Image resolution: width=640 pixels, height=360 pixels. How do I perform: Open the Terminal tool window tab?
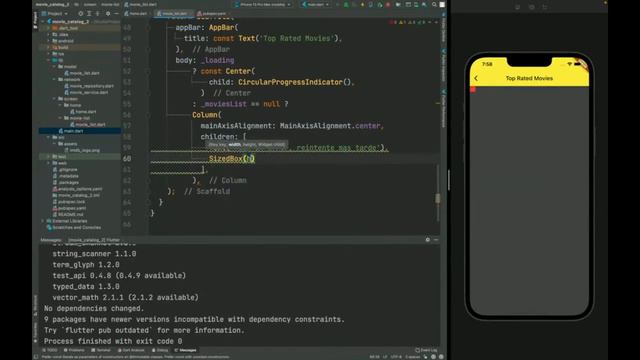[x=101, y=350]
